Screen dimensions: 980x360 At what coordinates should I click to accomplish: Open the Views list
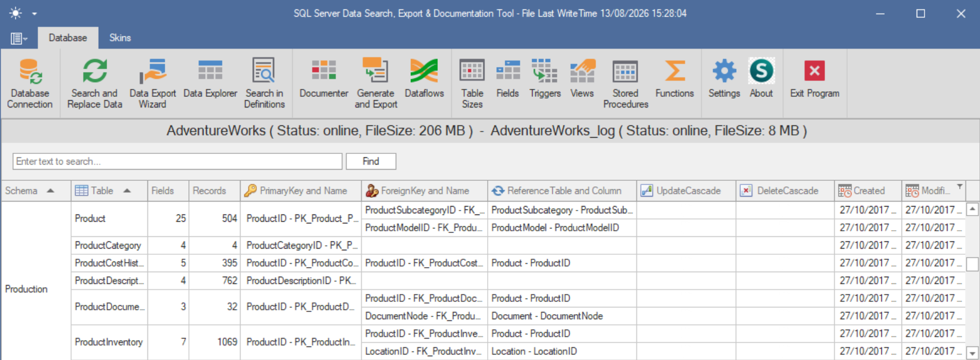582,78
